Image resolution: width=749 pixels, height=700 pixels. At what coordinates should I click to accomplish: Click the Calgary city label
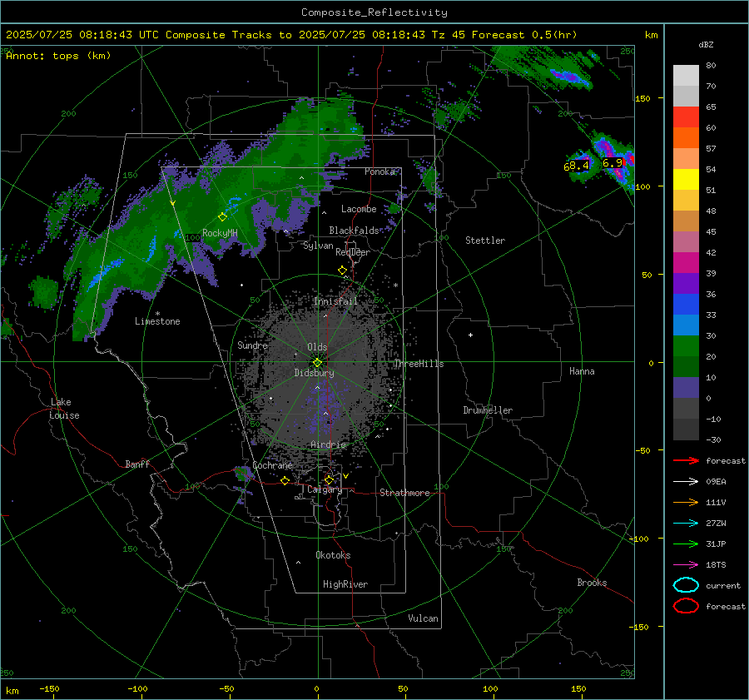(x=325, y=489)
